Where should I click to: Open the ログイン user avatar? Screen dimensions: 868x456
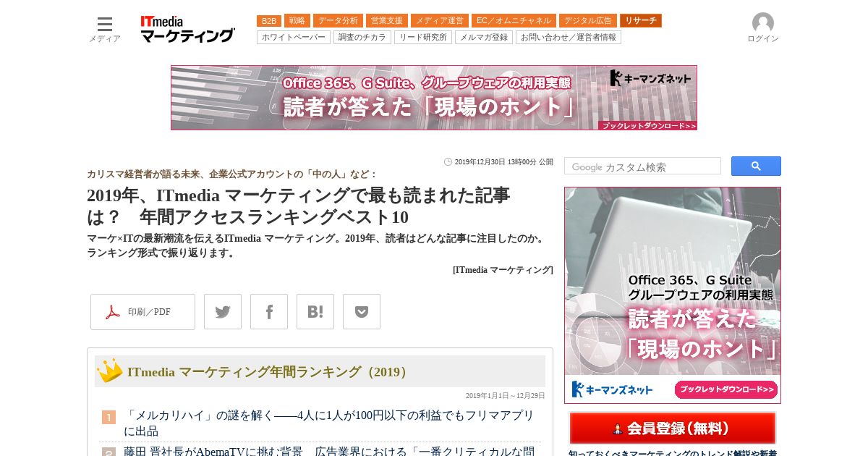point(763,28)
